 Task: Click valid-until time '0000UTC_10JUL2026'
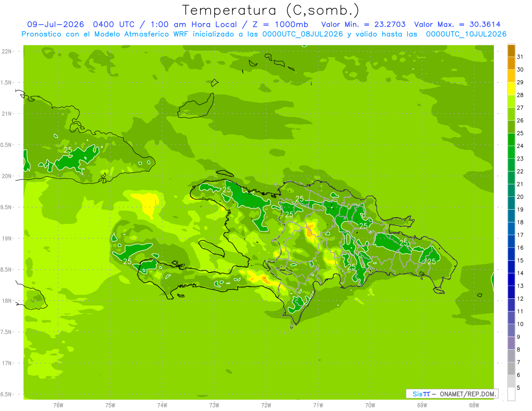[x=466, y=34]
